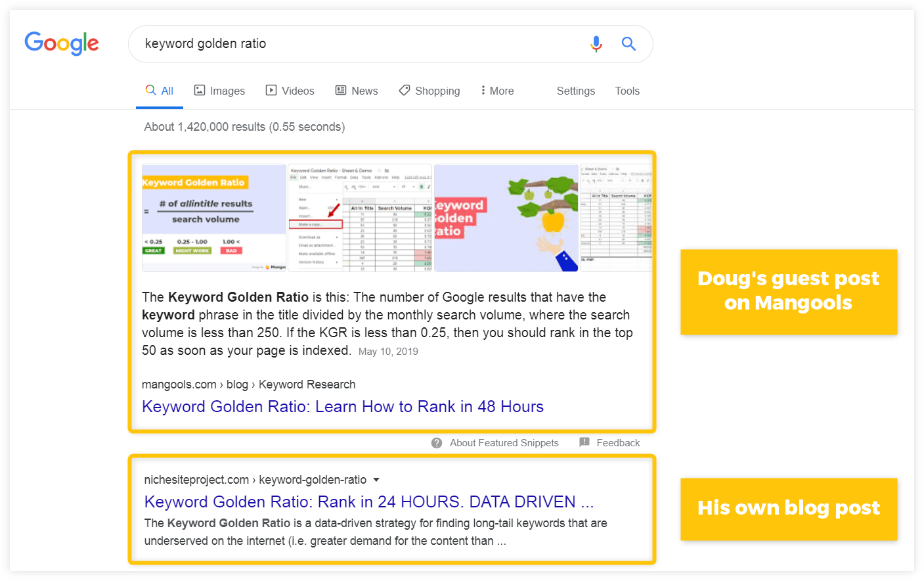Open the About Featured Snippets link
Viewport: 924px width, 581px height.
[x=504, y=443]
